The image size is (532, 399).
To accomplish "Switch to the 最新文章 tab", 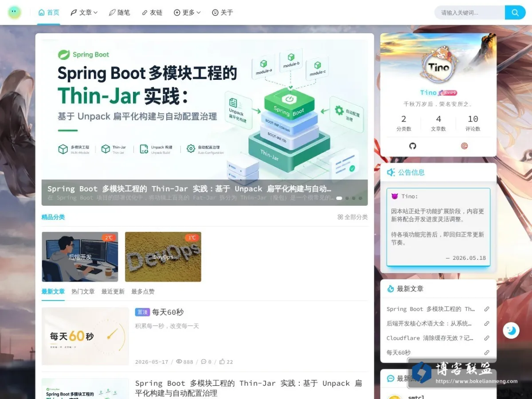I will point(53,292).
